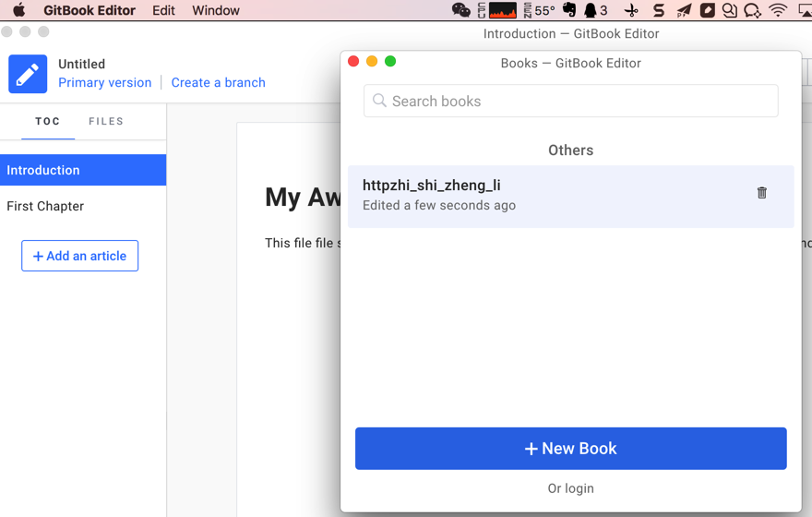Viewport: 812px width, 517px height.
Task: Open the Window menu
Action: [216, 10]
